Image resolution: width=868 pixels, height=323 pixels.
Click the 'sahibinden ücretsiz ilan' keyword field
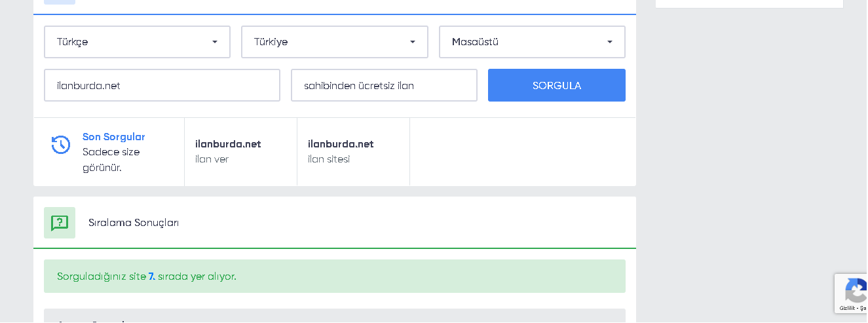pos(384,85)
